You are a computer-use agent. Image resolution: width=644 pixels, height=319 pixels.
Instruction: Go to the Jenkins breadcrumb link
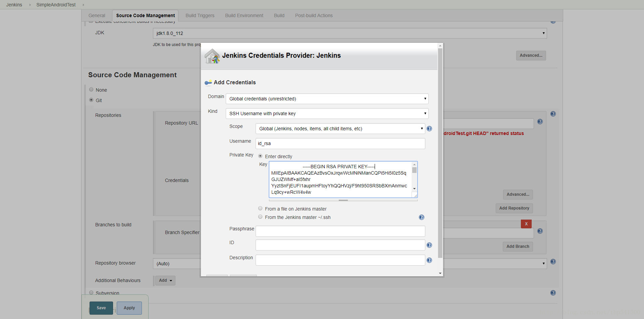[14, 5]
